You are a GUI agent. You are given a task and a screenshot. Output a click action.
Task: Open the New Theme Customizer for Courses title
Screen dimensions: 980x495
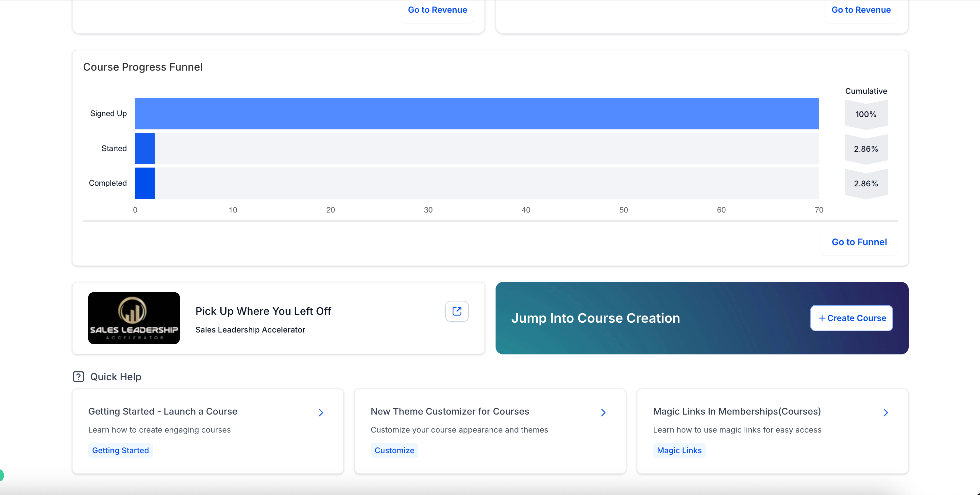point(450,411)
